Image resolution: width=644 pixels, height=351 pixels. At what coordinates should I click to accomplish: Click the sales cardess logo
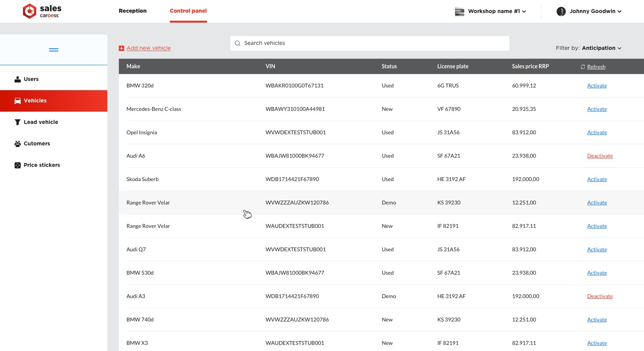(x=42, y=11)
